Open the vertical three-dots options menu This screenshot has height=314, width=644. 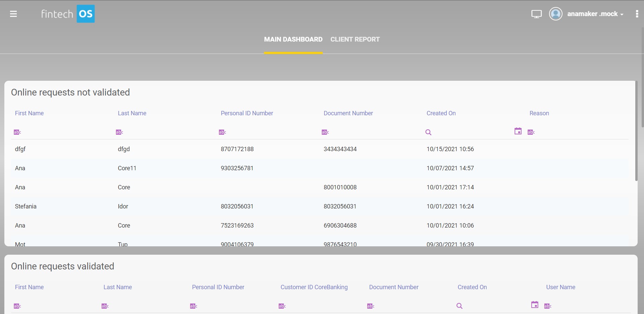637,14
